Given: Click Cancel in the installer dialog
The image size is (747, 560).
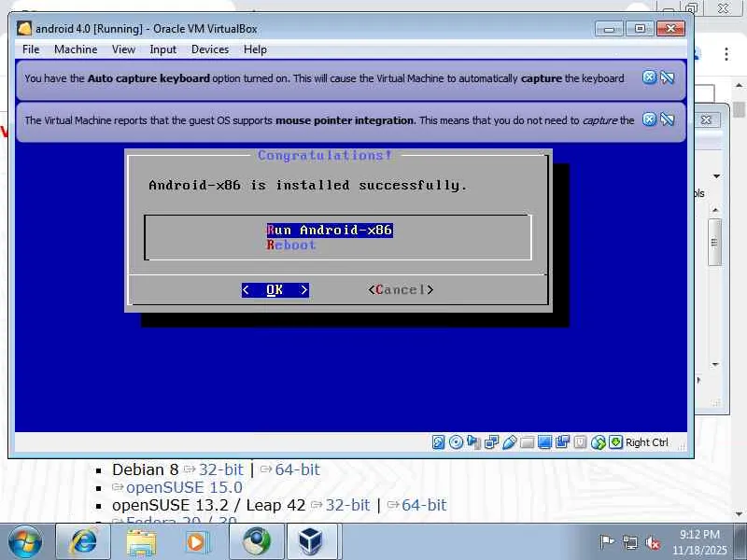Looking at the screenshot, I should 401,289.
